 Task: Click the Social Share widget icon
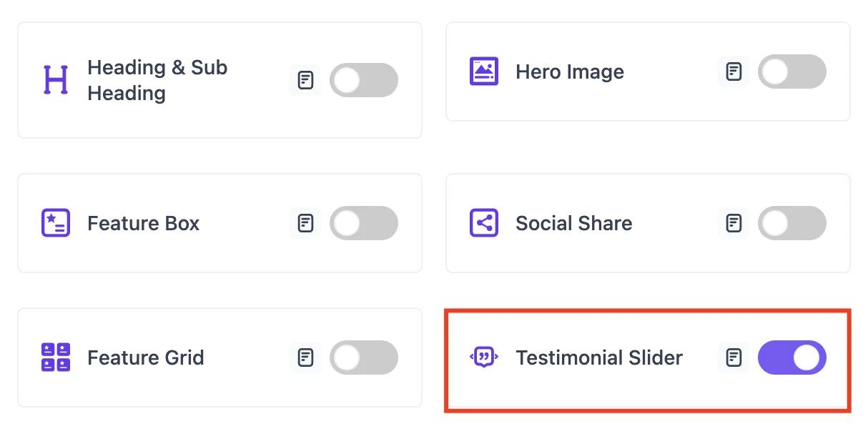click(x=483, y=223)
